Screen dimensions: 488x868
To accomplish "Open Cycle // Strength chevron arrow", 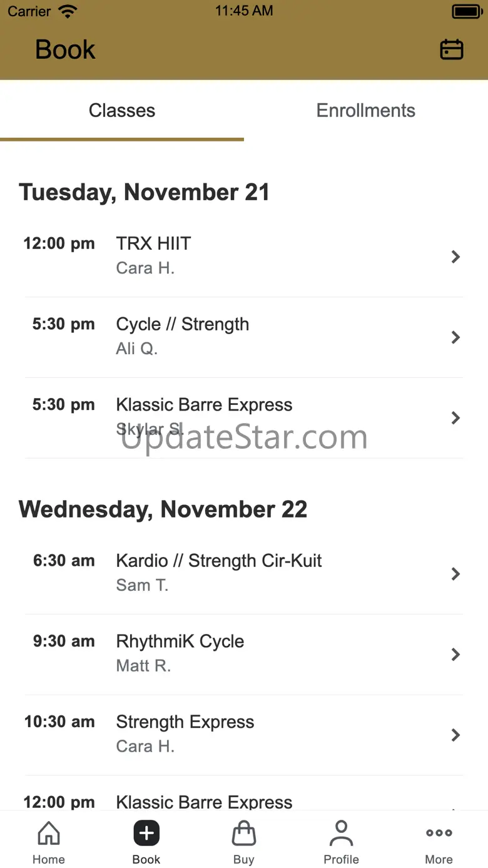I will (x=455, y=337).
